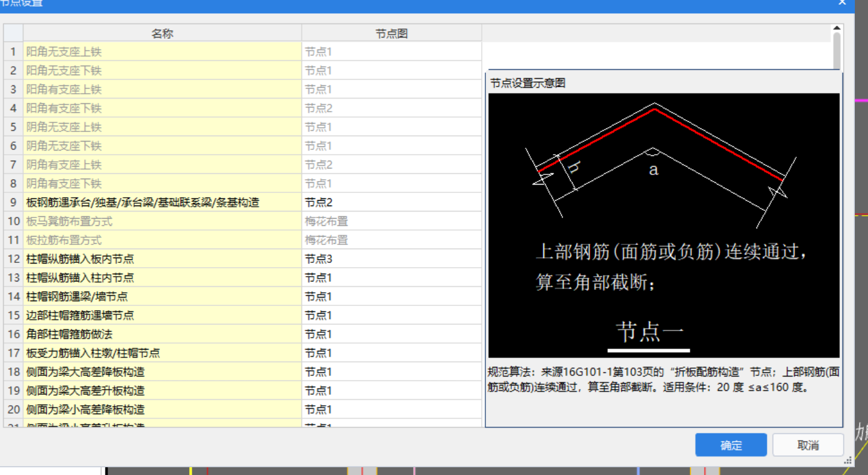Click the scrollbar up arrow in the right panel
Image resolution: width=868 pixels, height=475 pixels.
(836, 28)
